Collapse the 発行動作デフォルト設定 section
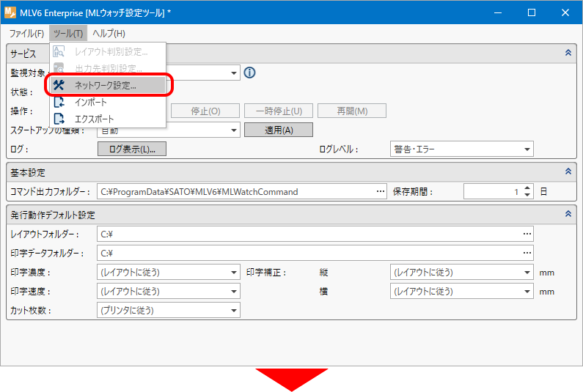 (568, 214)
